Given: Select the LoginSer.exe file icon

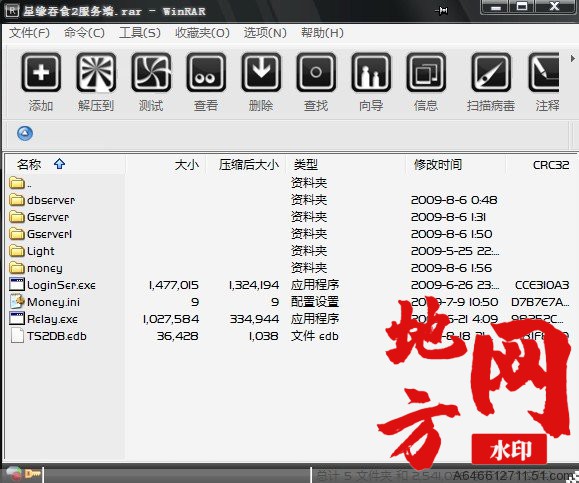Looking at the screenshot, I should [x=17, y=285].
